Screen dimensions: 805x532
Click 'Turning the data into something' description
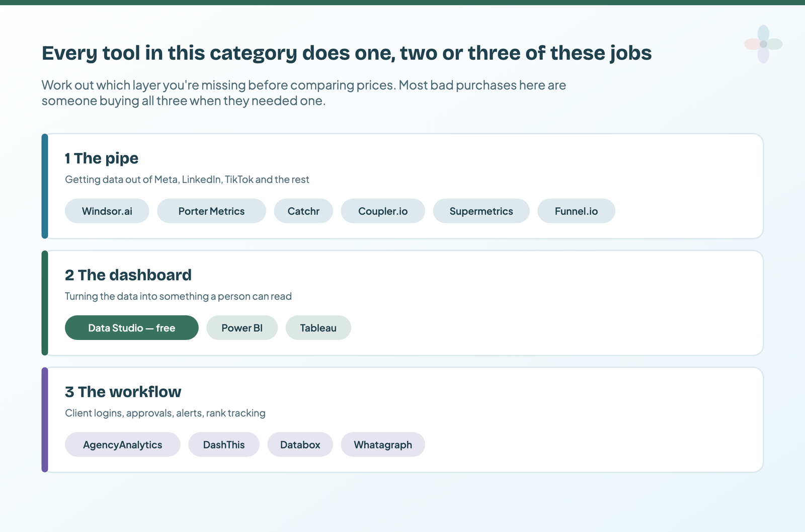[178, 296]
